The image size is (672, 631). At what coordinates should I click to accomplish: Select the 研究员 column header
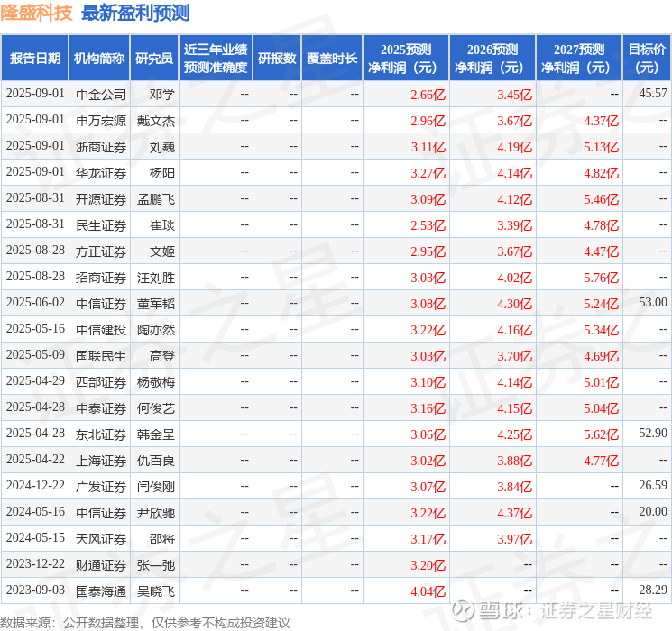coord(154,59)
